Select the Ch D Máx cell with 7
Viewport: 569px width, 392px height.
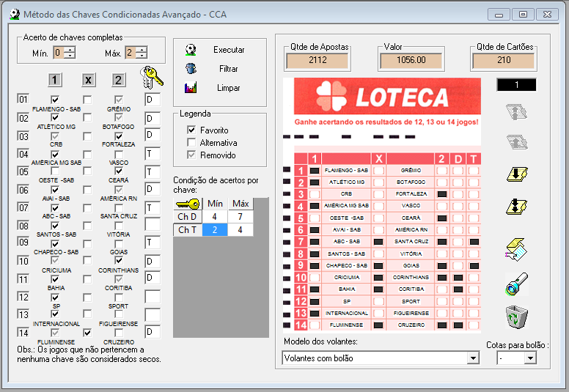click(x=241, y=217)
